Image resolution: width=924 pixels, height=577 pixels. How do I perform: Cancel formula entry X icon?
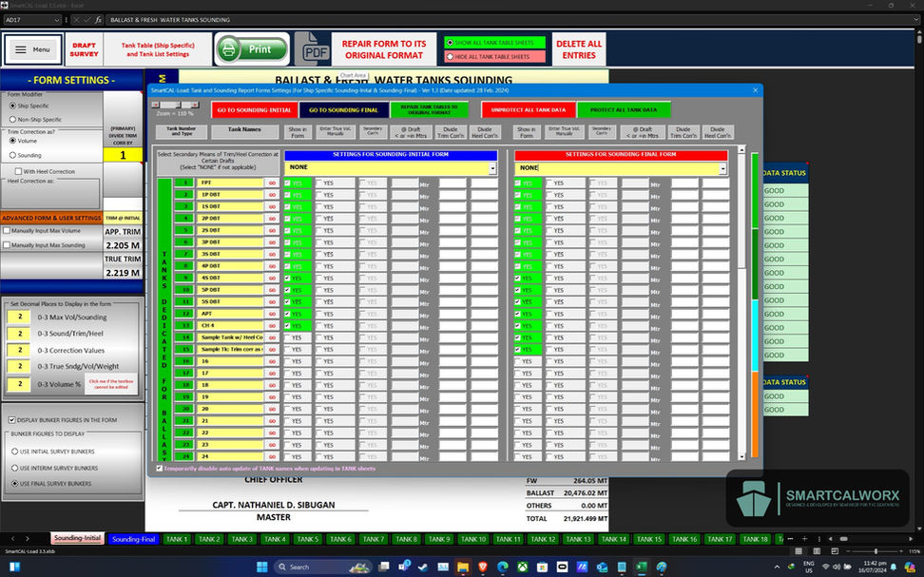tap(77, 19)
